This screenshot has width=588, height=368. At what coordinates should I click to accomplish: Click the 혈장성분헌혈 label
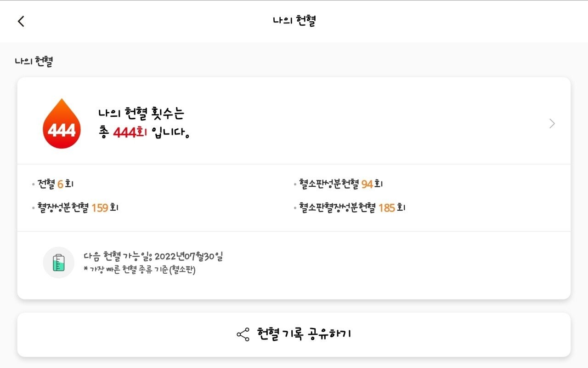point(63,208)
